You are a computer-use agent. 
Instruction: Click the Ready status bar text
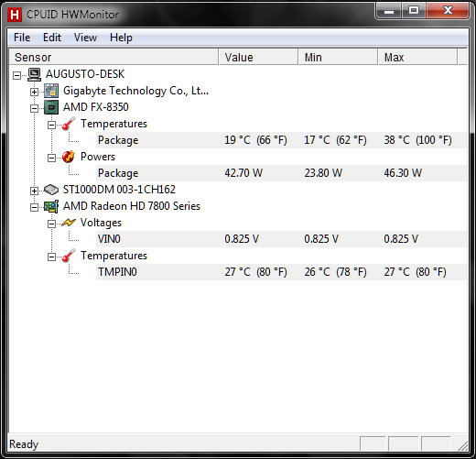[x=24, y=444]
